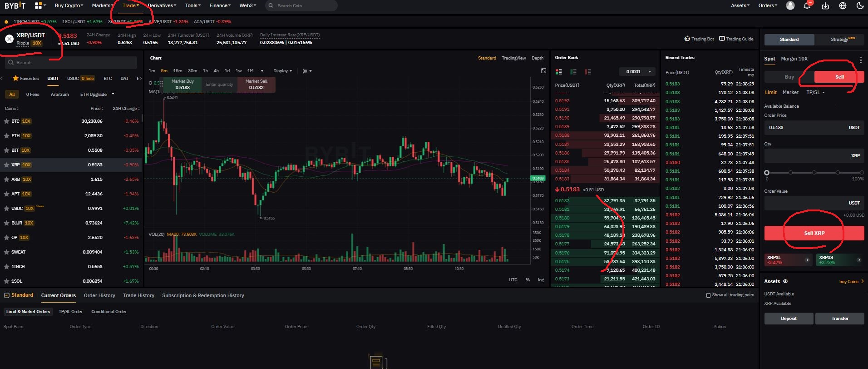868x369 pixels.
Task: Toggle assets visibility eye icon
Action: coord(785,281)
